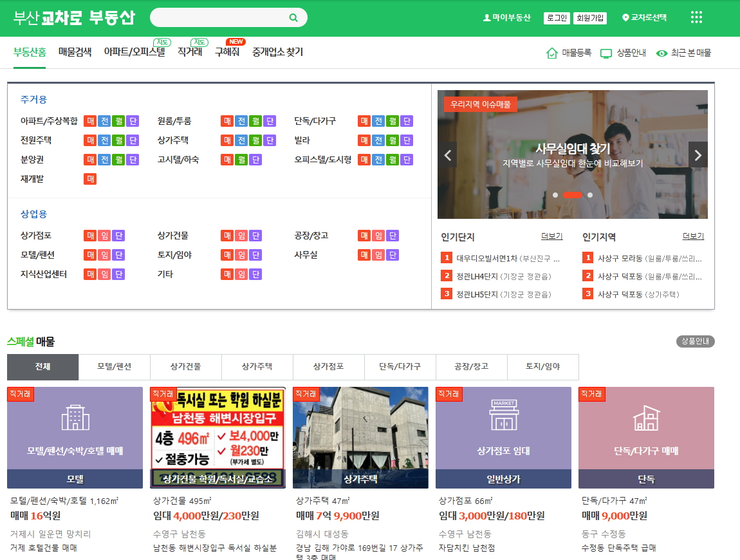Click gray 상품안내 pill button
The image size is (740, 560).
pos(696,341)
